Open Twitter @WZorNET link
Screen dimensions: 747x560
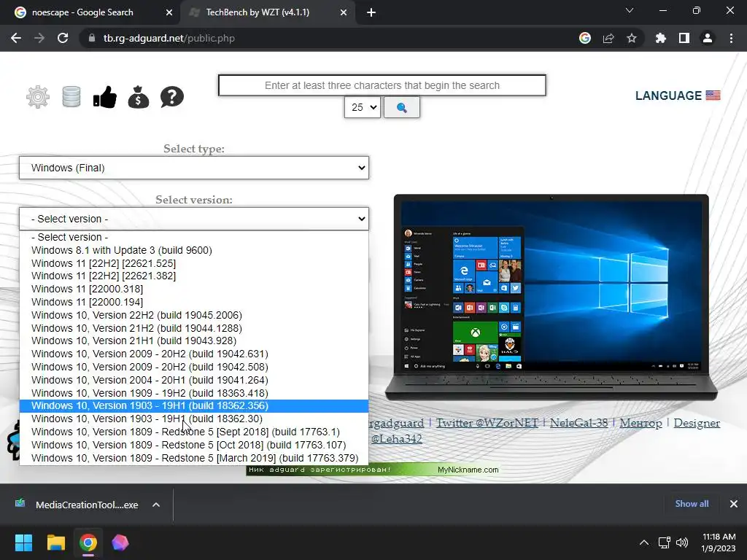(x=487, y=423)
